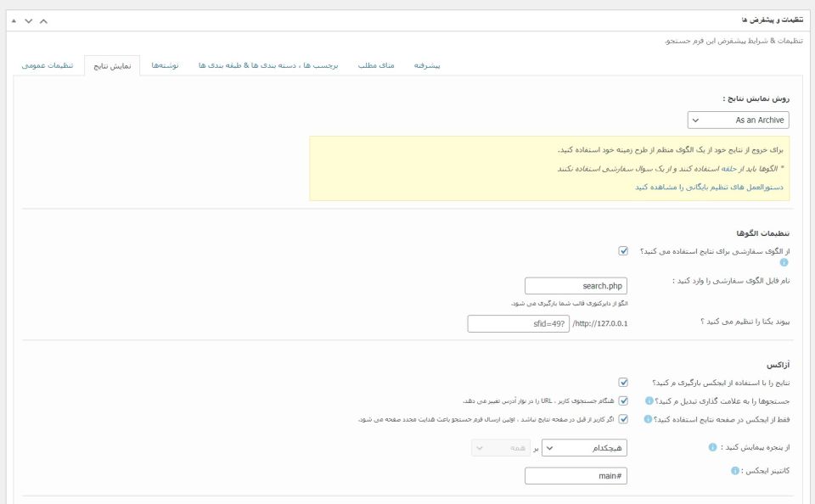Toggle load results using Ajax checkbox
The height and width of the screenshot is (504, 815).
pyautogui.click(x=623, y=383)
